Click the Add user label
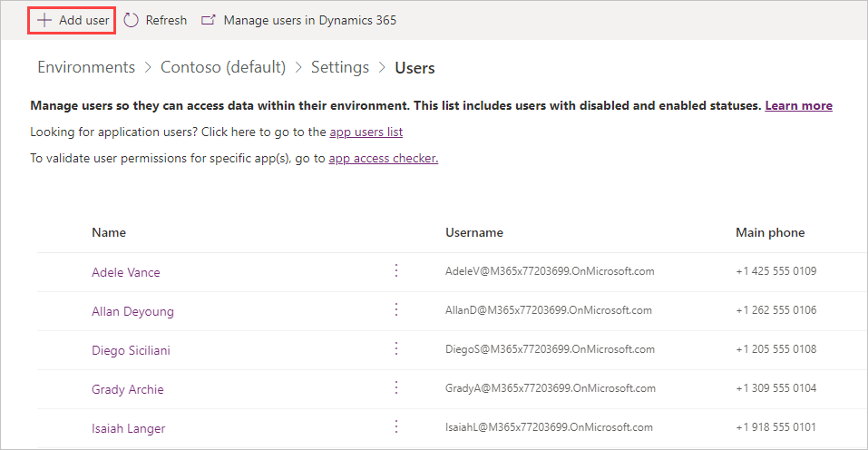The height and width of the screenshot is (450, 868). tap(84, 21)
